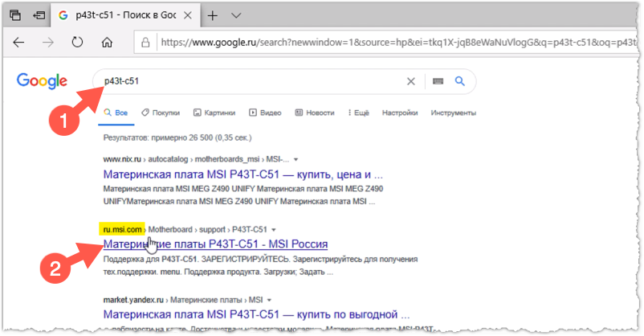Screen dimensions: 644x336
Task: Click the magnifier search button
Action: (460, 81)
